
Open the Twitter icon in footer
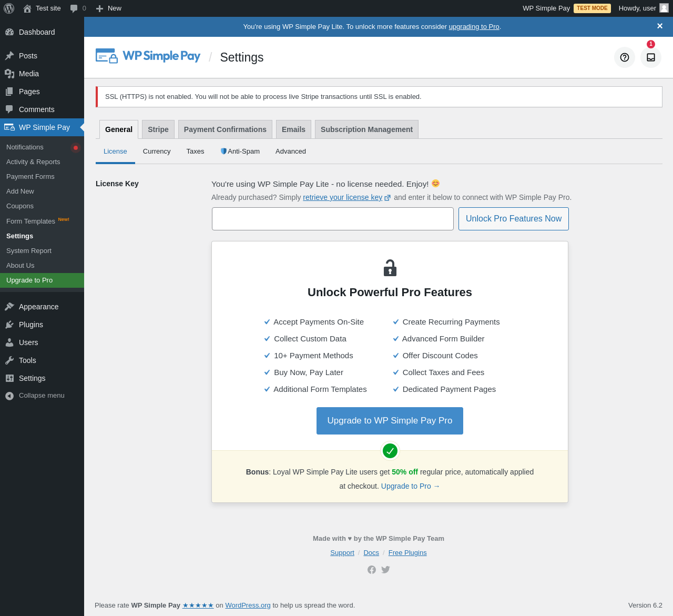386,570
